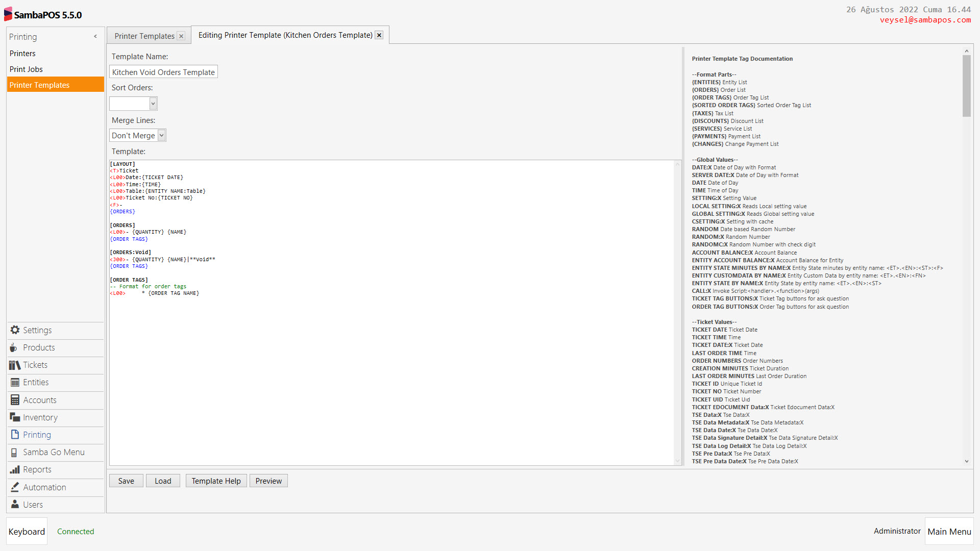Open Users via its person icon
Image resolution: width=980 pixels, height=551 pixels.
[15, 505]
